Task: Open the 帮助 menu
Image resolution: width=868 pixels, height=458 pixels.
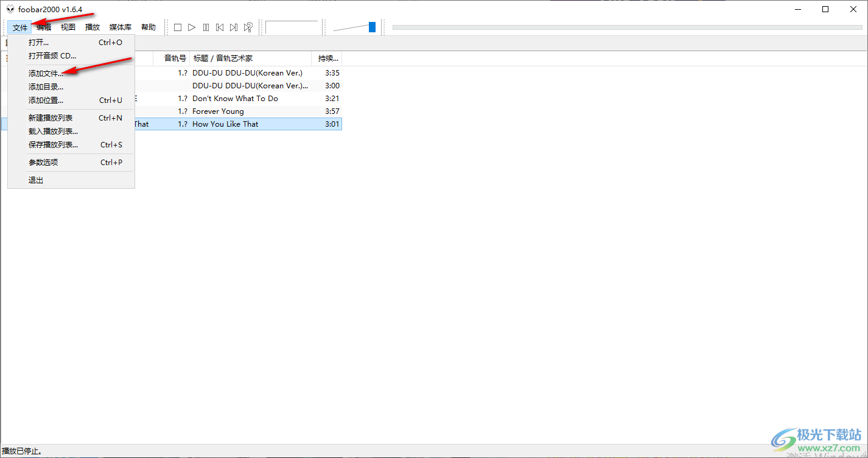Action: pos(149,27)
